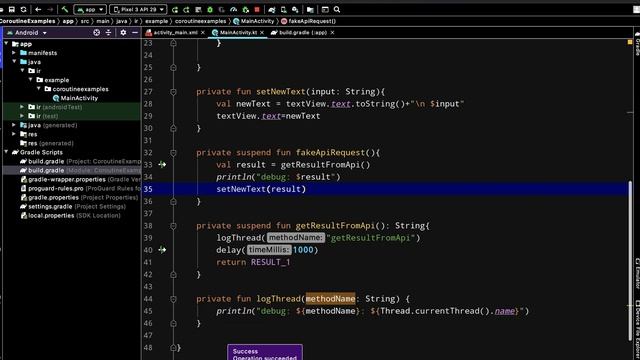Switch to the activity_main.xml tab

tap(175, 33)
